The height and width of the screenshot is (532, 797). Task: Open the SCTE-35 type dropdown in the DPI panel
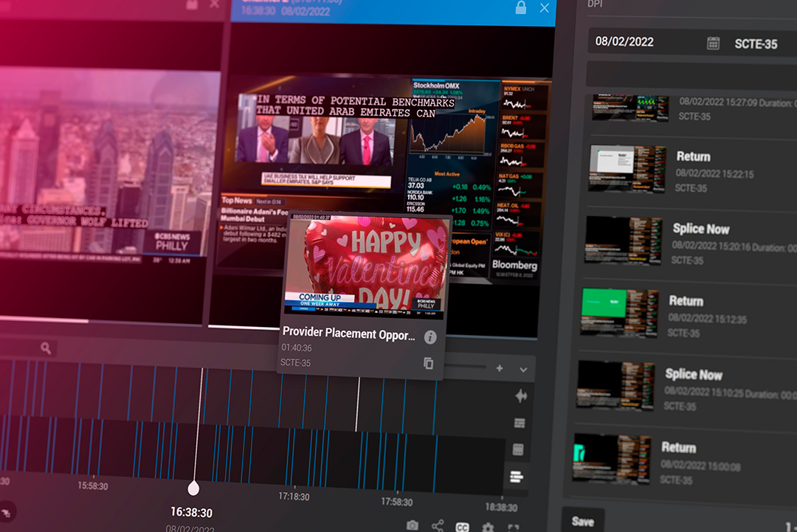[x=756, y=44]
